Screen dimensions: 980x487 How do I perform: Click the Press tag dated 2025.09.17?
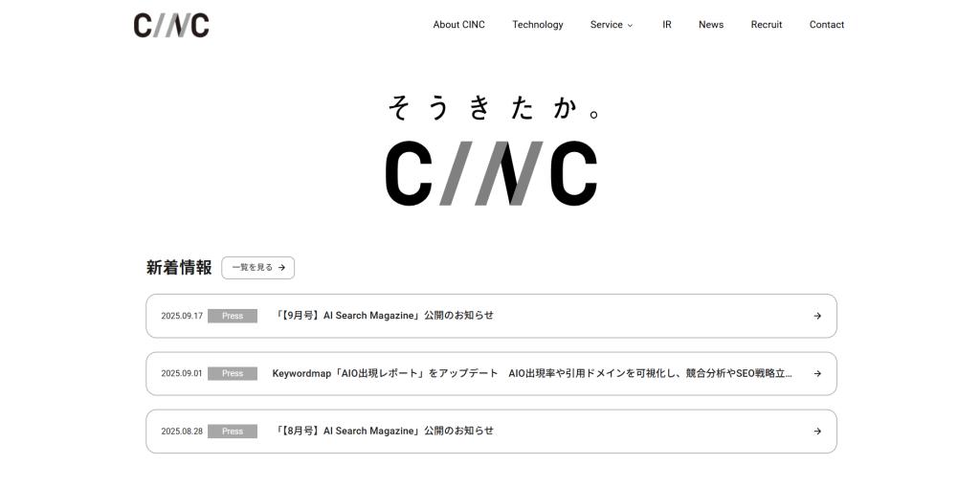click(233, 316)
